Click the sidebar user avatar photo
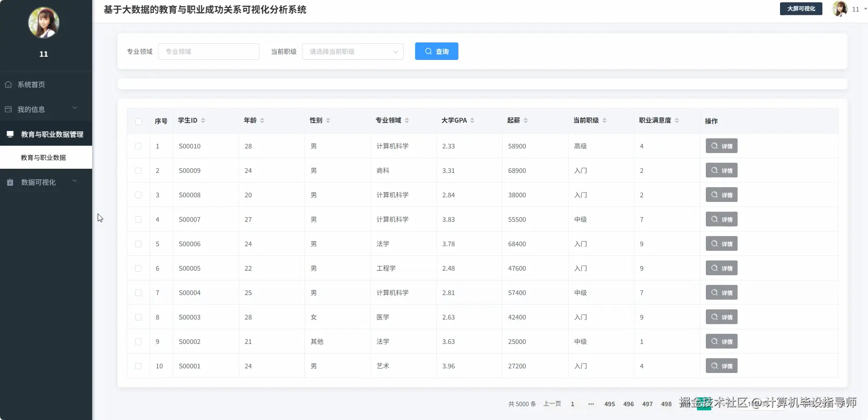 pos(44,23)
